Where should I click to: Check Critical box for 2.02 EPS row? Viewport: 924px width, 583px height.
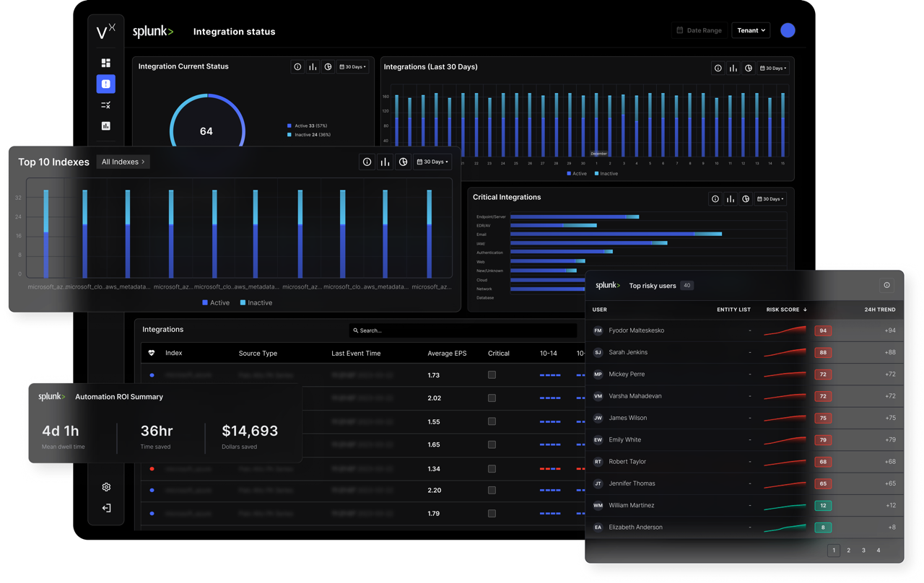[492, 398]
